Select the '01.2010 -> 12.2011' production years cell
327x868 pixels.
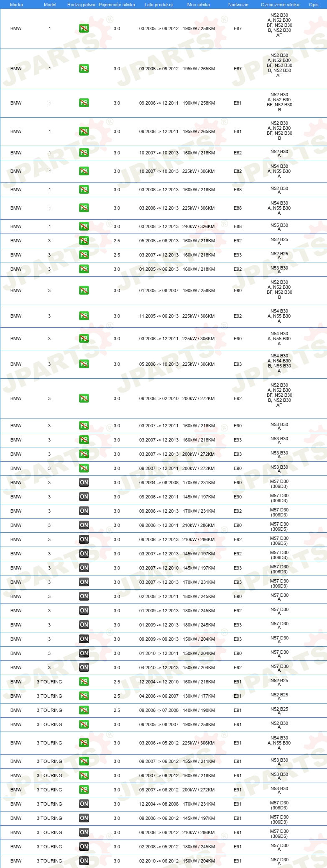(x=159, y=653)
